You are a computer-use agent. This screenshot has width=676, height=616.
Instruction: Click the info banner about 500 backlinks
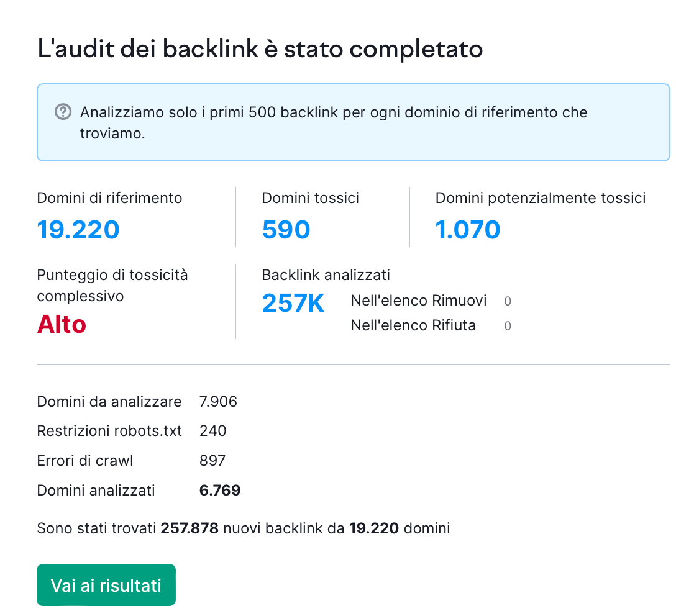pos(353,123)
